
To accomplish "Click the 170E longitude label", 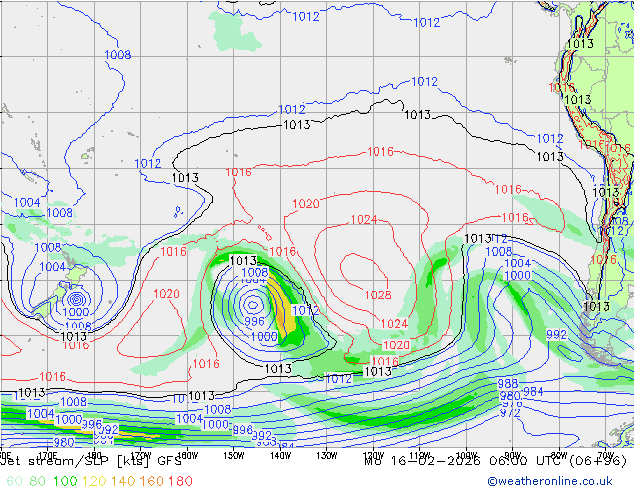I will (x=48, y=456).
